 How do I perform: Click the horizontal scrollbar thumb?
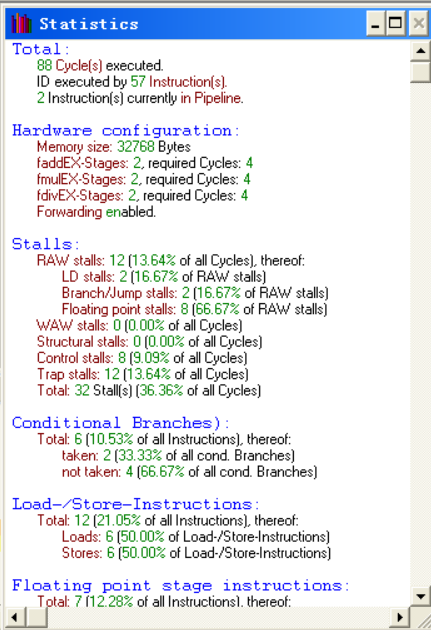click(x=36, y=618)
